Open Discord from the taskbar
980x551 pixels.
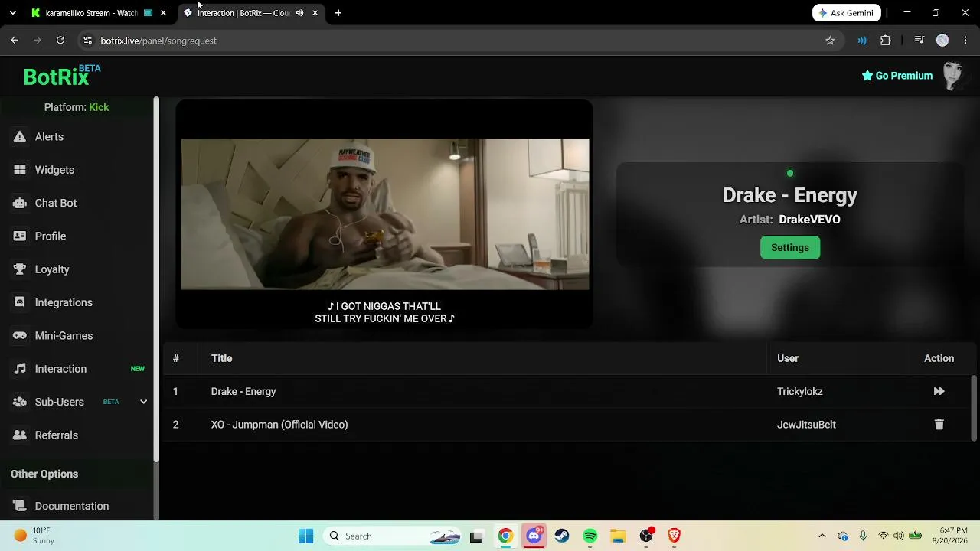click(x=534, y=536)
